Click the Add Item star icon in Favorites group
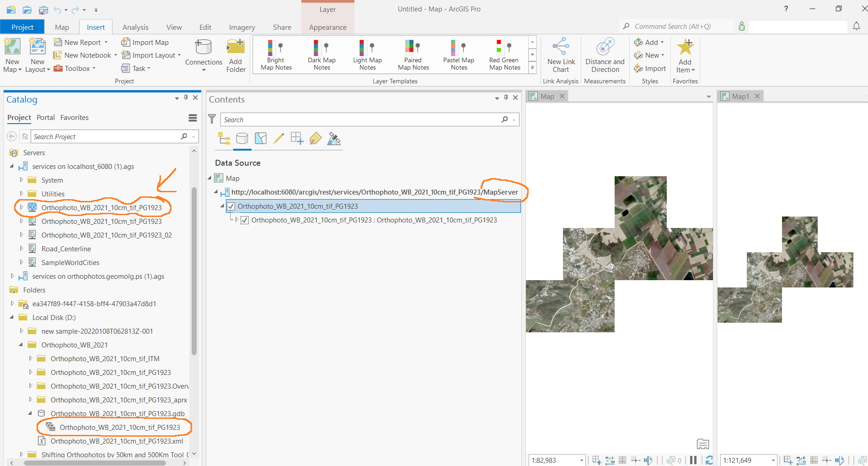Viewport: 868px width, 466px height. coord(685,47)
